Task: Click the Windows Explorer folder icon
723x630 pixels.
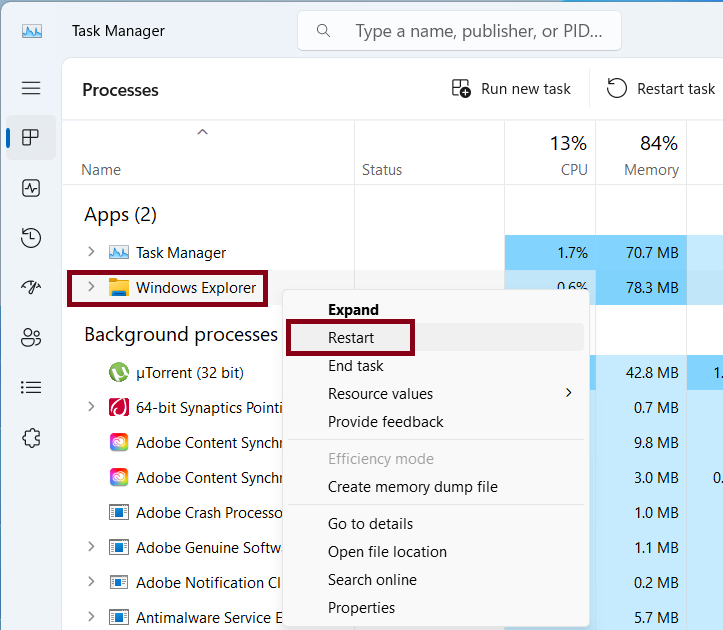Action: (119, 287)
